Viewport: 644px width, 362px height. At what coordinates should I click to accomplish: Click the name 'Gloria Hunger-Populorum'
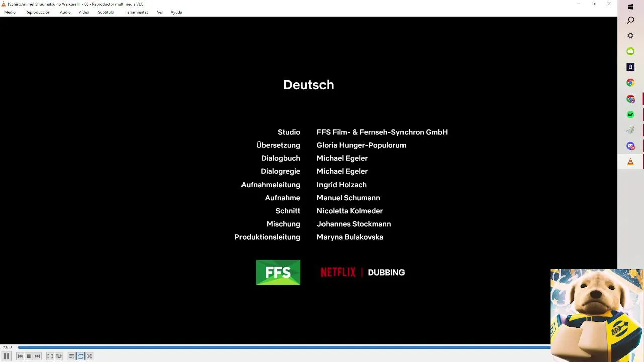[x=361, y=145]
